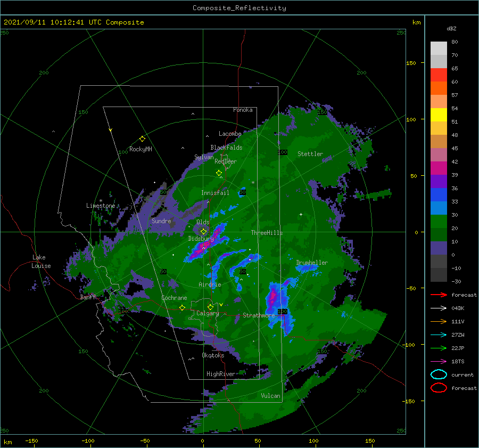
Task: Click the Vulcan town label
Action: (271, 396)
